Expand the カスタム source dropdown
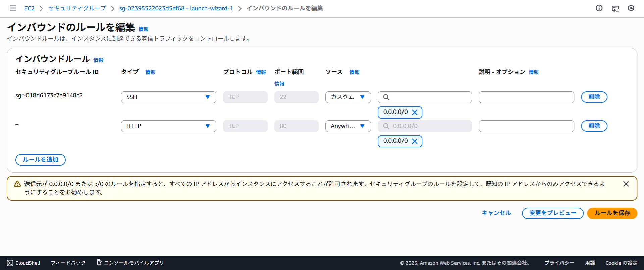This screenshot has height=270, width=644. (348, 97)
